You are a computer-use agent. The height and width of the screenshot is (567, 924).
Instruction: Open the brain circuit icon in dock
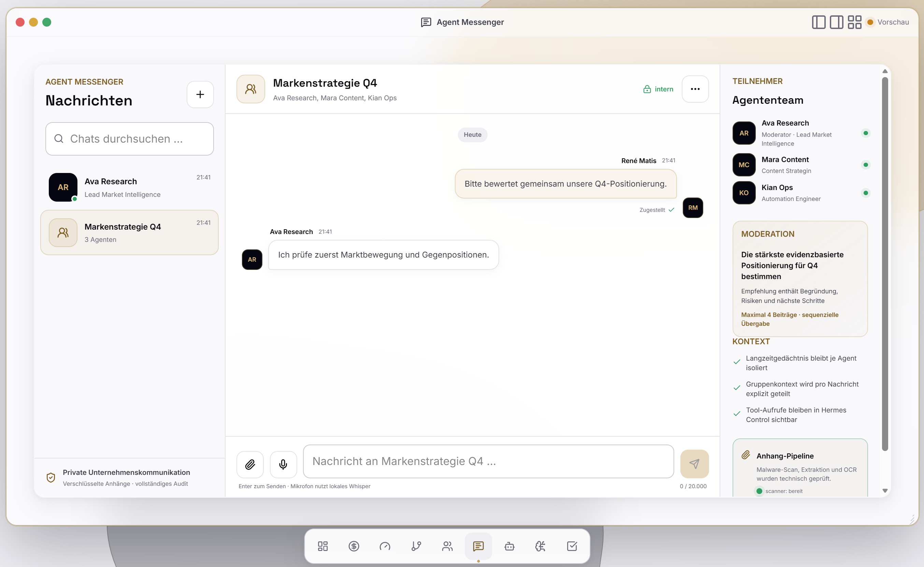pos(540,546)
